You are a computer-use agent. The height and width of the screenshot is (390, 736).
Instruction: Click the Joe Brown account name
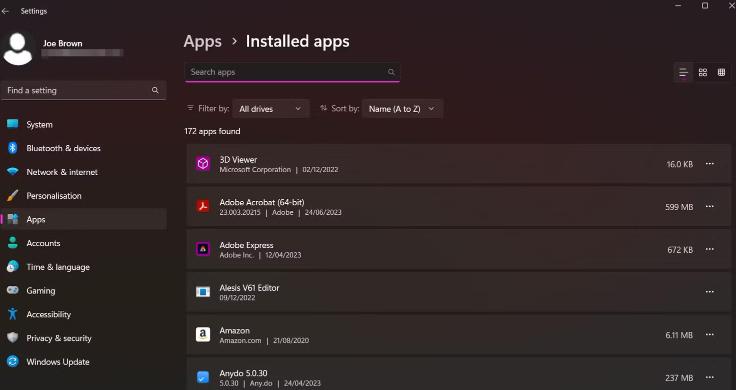point(62,43)
